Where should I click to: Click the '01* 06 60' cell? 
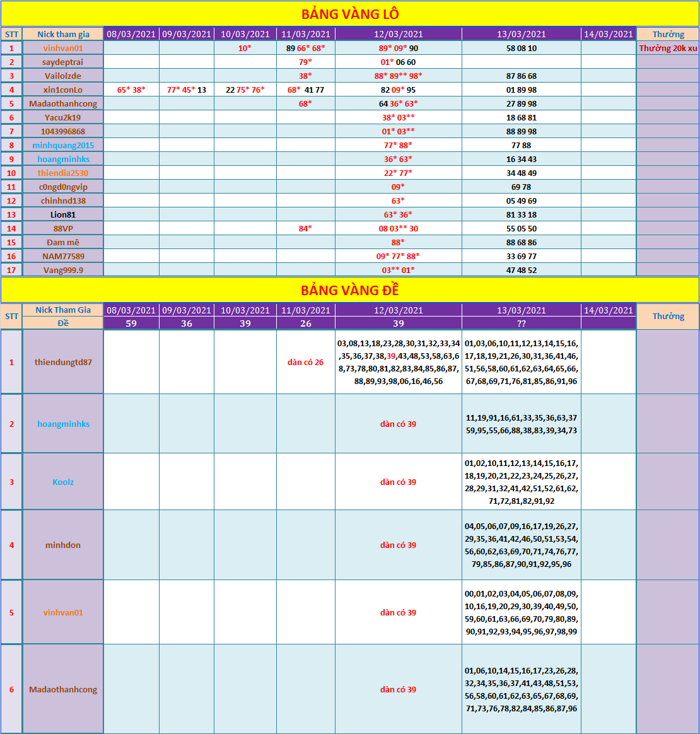point(399,62)
